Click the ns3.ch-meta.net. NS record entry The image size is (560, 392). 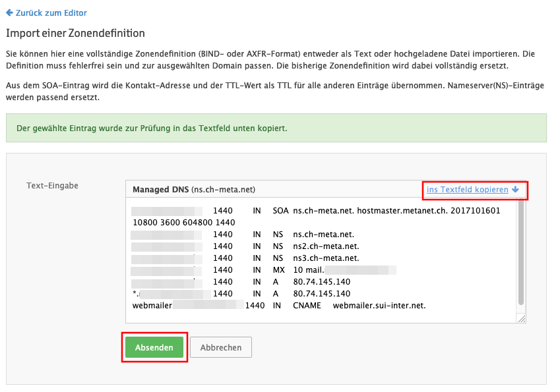(326, 258)
